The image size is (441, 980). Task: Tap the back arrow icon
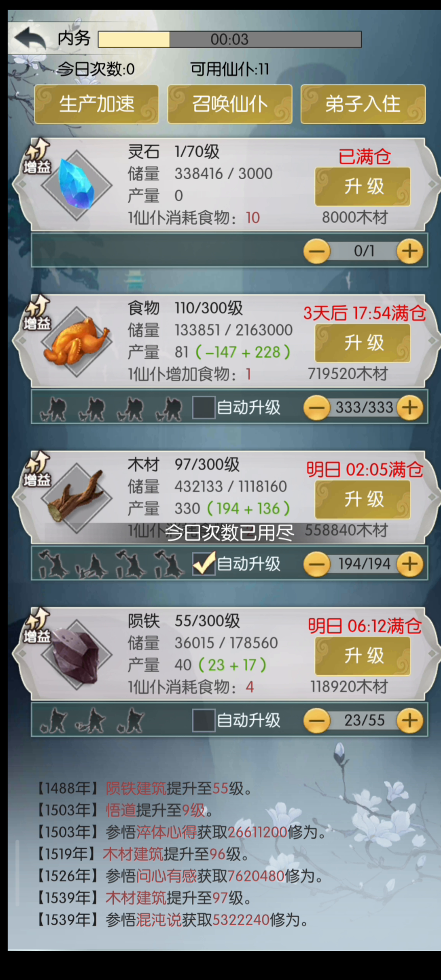pyautogui.click(x=30, y=38)
